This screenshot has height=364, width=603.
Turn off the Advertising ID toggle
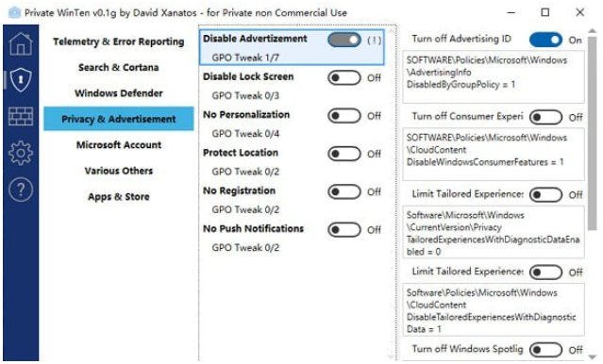545,40
